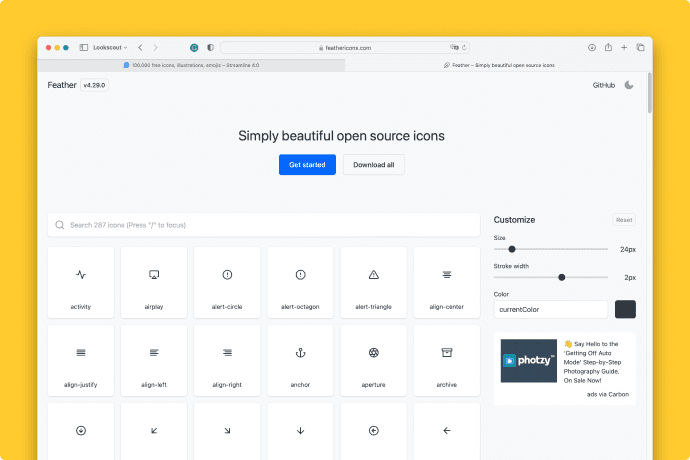Adjust the Stroke width slider handle

562,277
